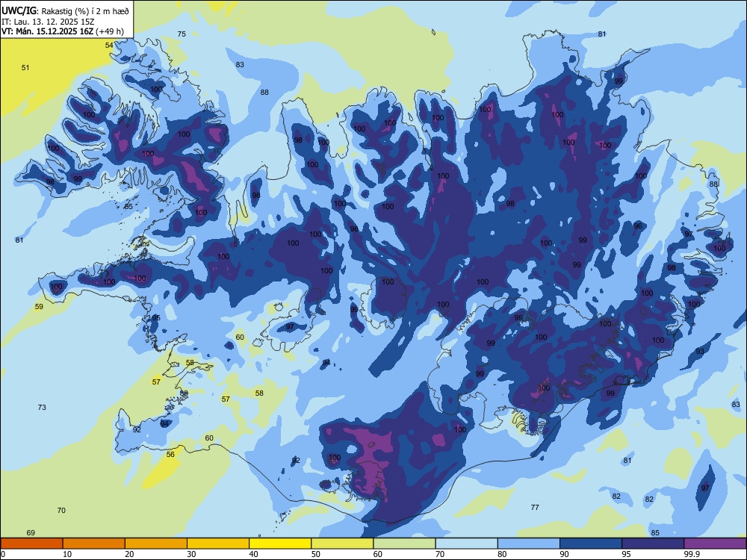Pick the yellow-green 50–60 legend swatch
The height and width of the screenshot is (560, 747).
pyautogui.click(x=342, y=544)
